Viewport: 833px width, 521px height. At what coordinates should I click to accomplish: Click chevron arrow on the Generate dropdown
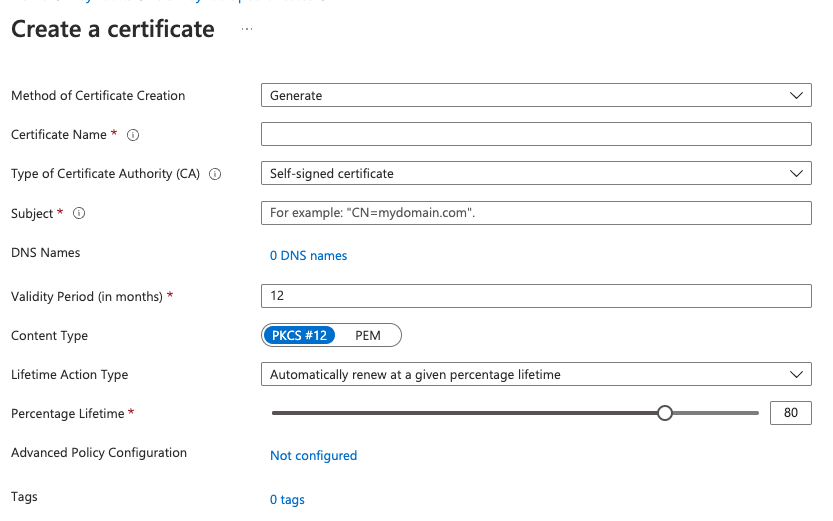tap(796, 96)
